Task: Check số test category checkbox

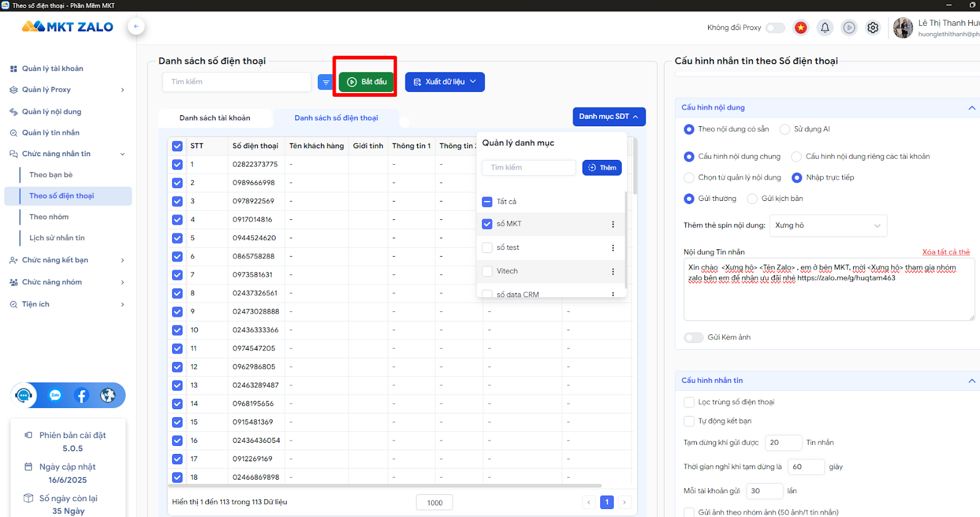Action: (487, 247)
